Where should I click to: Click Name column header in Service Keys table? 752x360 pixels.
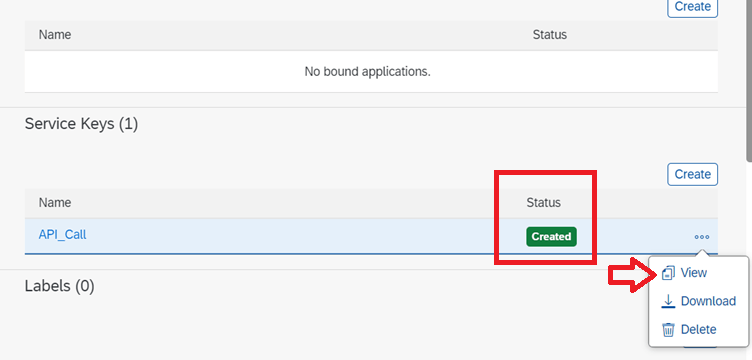[x=55, y=202]
